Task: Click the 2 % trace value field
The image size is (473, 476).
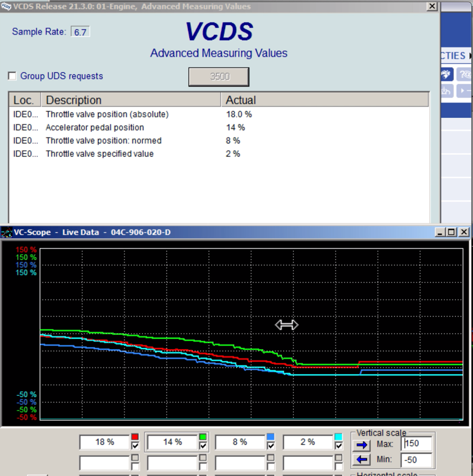Action: pyautogui.click(x=308, y=442)
